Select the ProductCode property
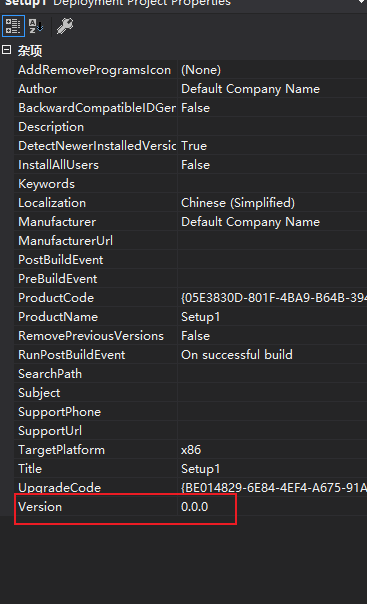 point(56,297)
